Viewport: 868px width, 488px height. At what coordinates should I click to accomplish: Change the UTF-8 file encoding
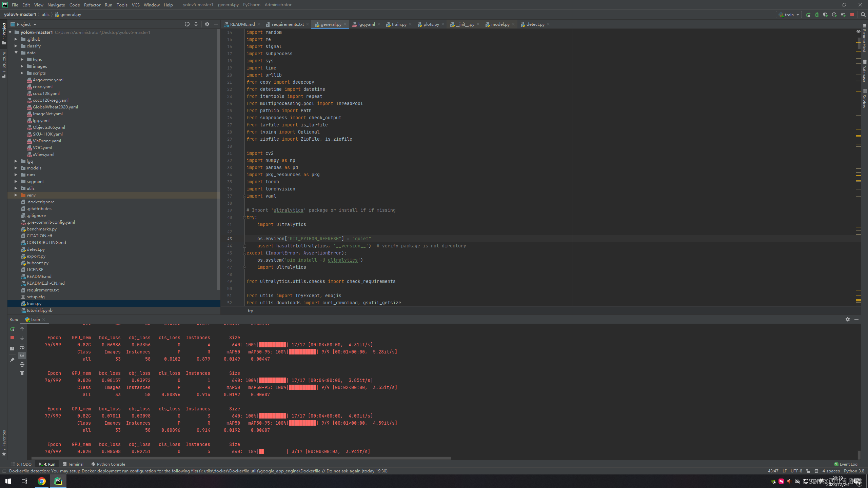(796, 471)
